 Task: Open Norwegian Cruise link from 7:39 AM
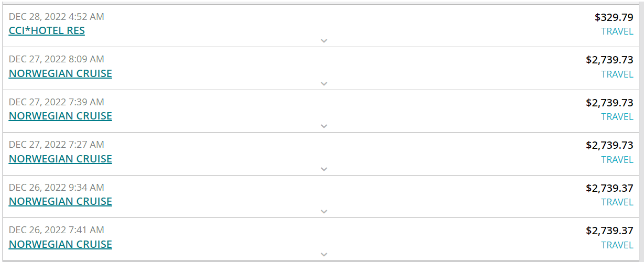[x=60, y=116]
